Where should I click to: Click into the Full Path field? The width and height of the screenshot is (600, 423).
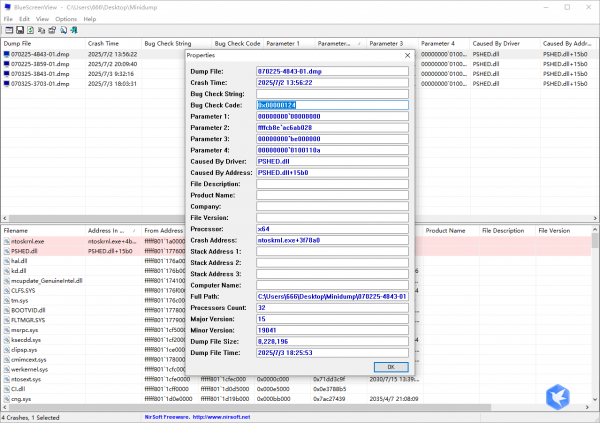coord(332,296)
